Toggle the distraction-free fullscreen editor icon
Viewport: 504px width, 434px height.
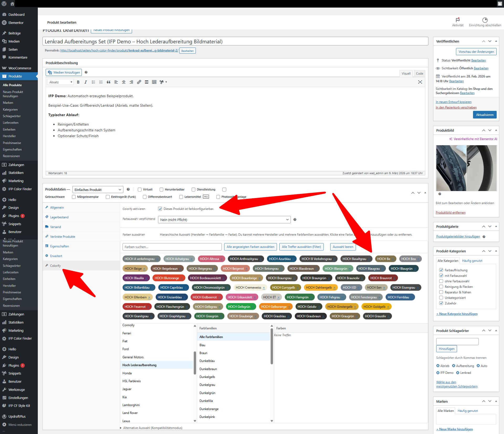(420, 82)
